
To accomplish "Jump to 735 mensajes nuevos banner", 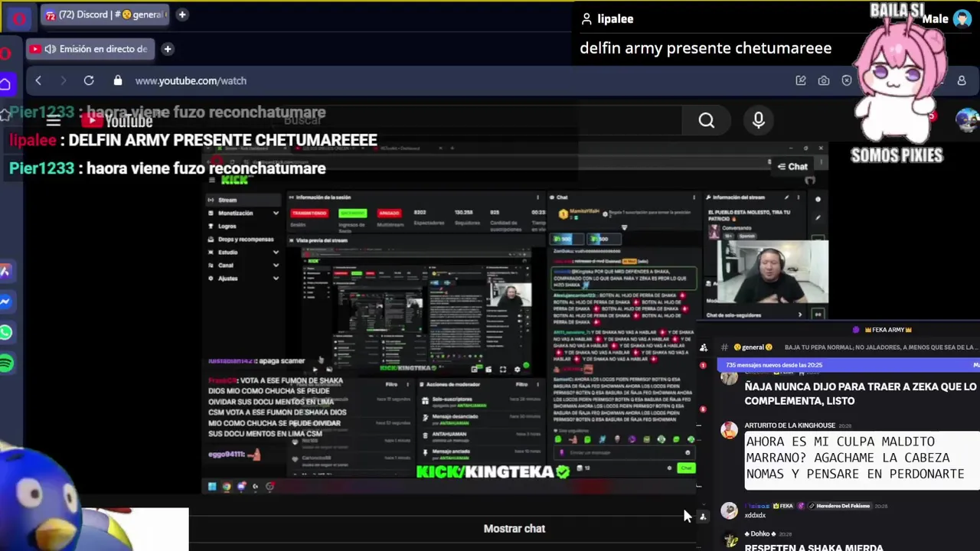I will click(x=848, y=365).
